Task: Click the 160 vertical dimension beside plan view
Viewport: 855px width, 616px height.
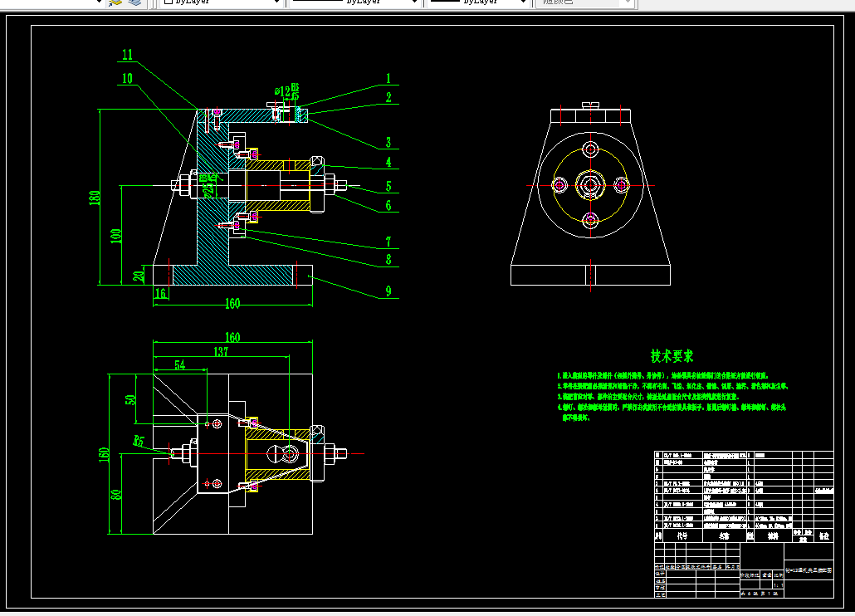Action: (x=104, y=455)
